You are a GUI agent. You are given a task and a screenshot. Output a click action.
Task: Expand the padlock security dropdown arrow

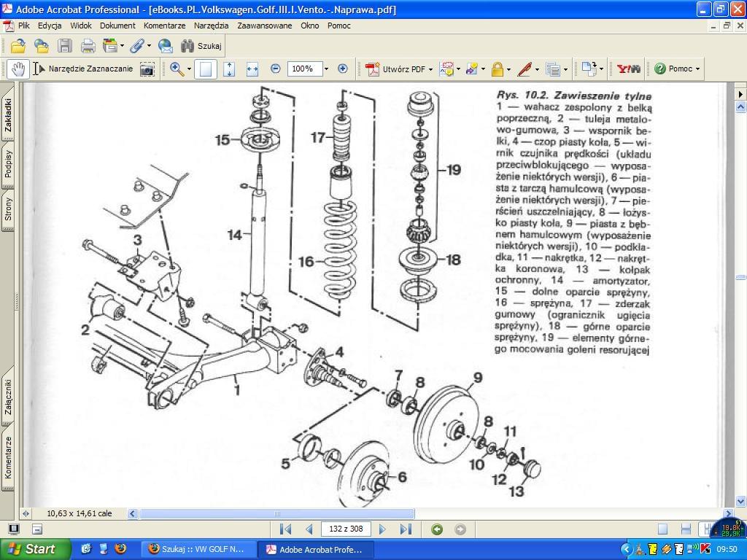[x=508, y=69]
